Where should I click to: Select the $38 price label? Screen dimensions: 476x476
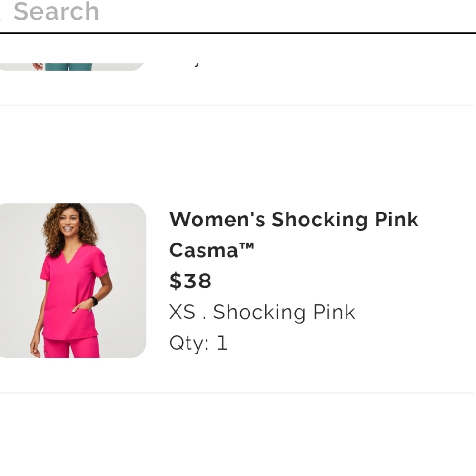[x=190, y=281]
